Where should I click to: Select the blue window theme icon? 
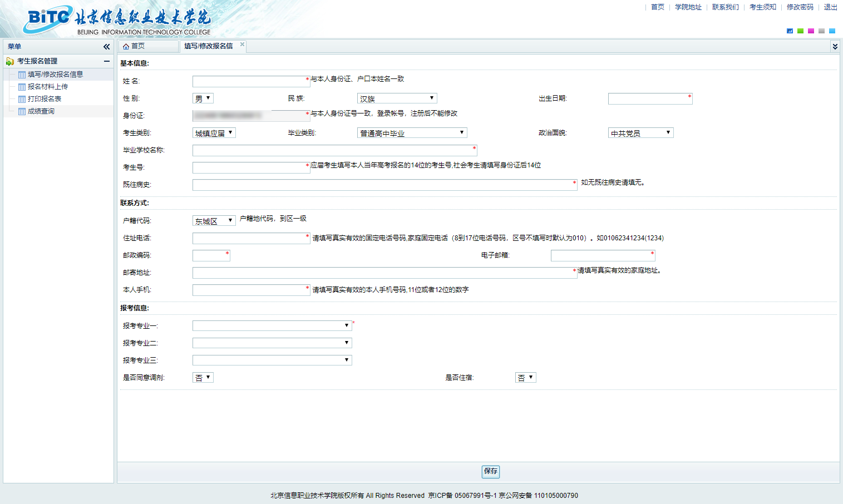tap(790, 31)
